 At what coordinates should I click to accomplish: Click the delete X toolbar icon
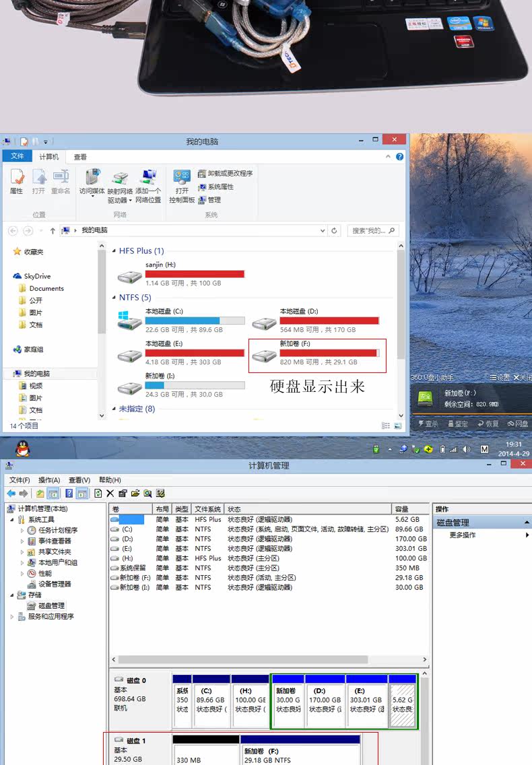[x=110, y=493]
